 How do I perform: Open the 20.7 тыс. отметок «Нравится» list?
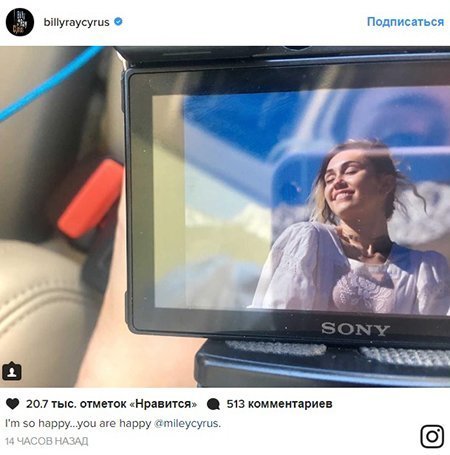pos(111,404)
